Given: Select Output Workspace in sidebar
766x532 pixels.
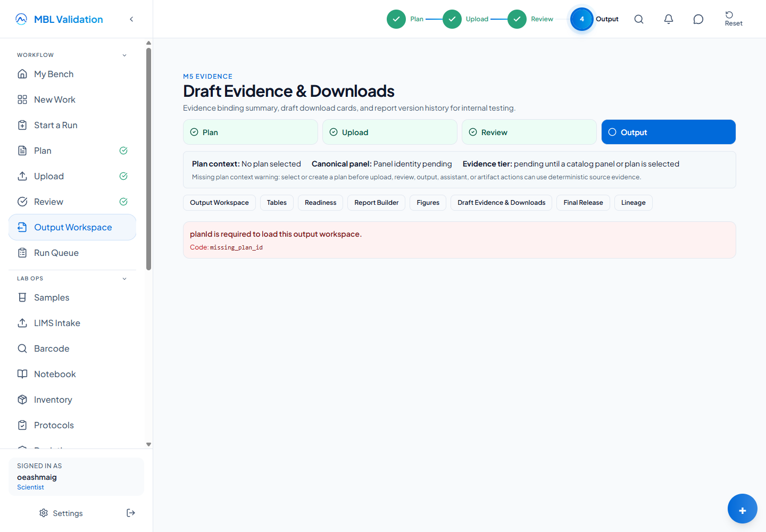Looking at the screenshot, I should 72,227.
